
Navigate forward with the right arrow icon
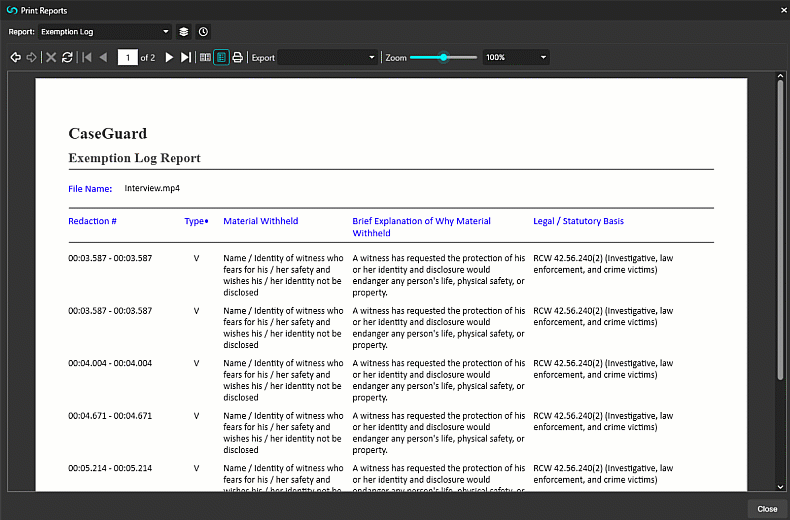[31, 57]
